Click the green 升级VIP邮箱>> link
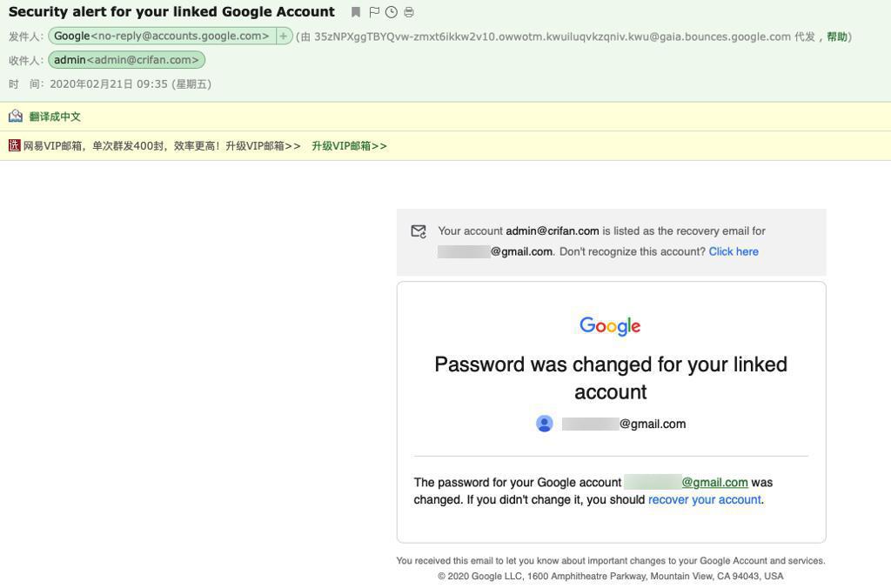The width and height of the screenshot is (891, 588). click(349, 146)
